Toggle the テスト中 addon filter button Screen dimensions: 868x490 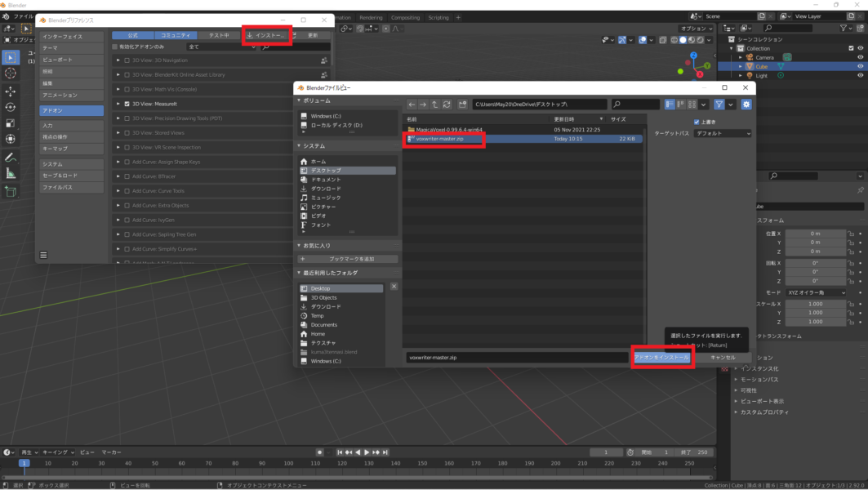219,35
